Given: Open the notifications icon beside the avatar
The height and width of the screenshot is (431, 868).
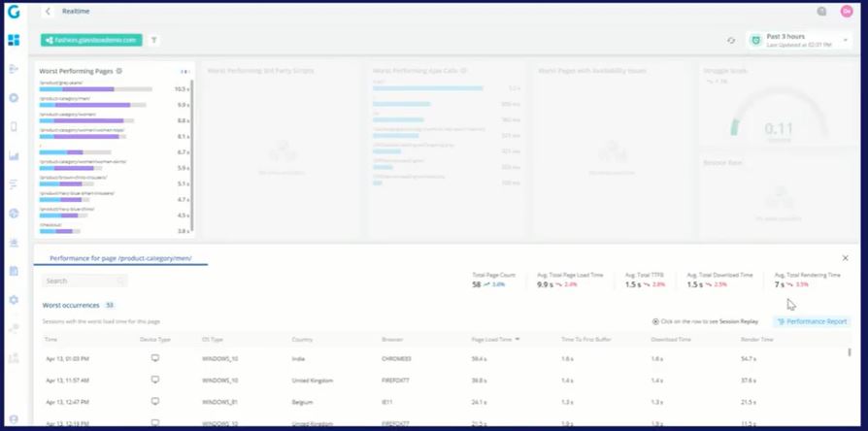Looking at the screenshot, I should 822,11.
